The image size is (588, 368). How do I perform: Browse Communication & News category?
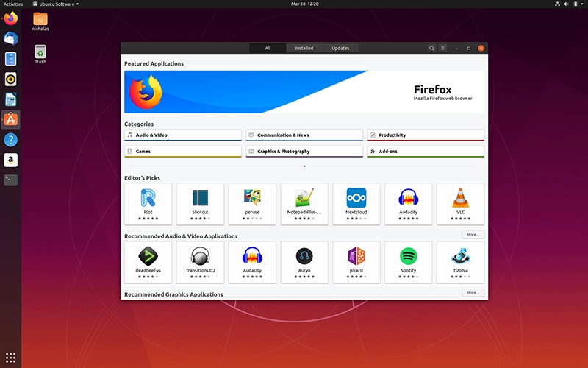(304, 135)
